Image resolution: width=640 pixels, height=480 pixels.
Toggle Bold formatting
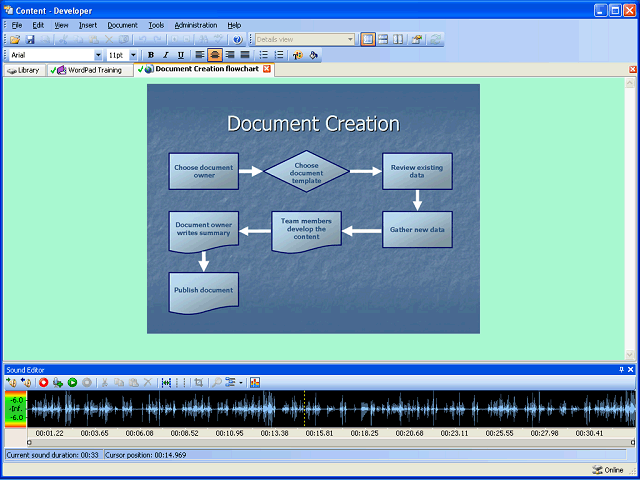tap(151, 55)
